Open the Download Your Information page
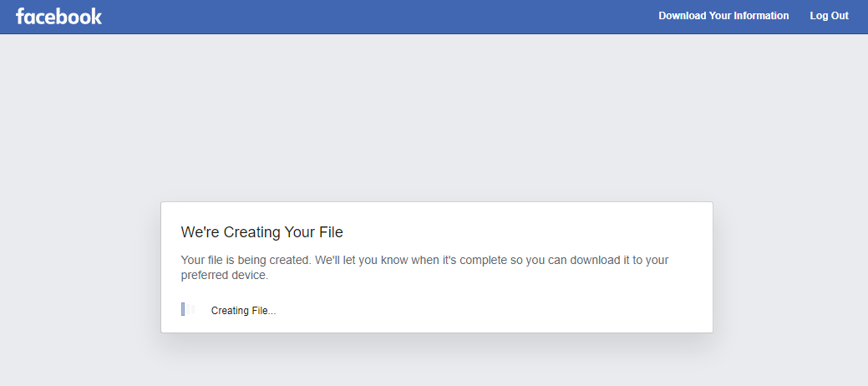 pos(723,16)
